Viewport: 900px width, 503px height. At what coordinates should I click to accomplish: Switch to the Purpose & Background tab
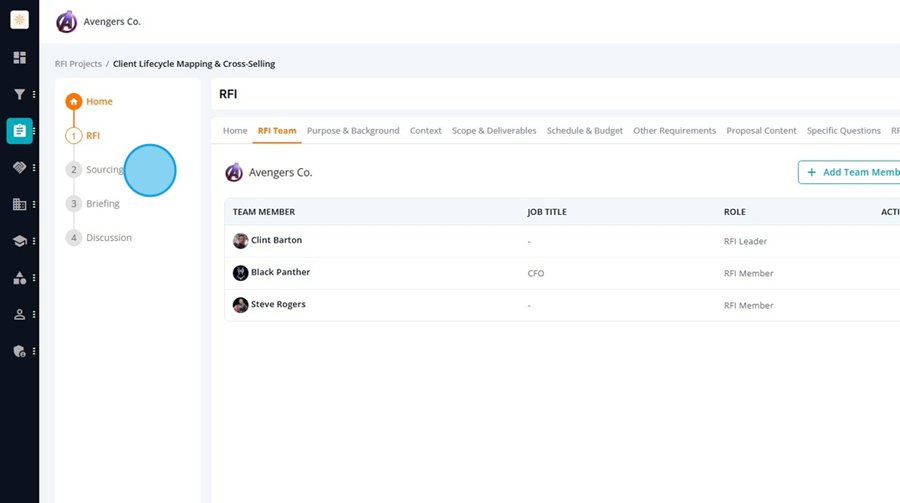[353, 131]
